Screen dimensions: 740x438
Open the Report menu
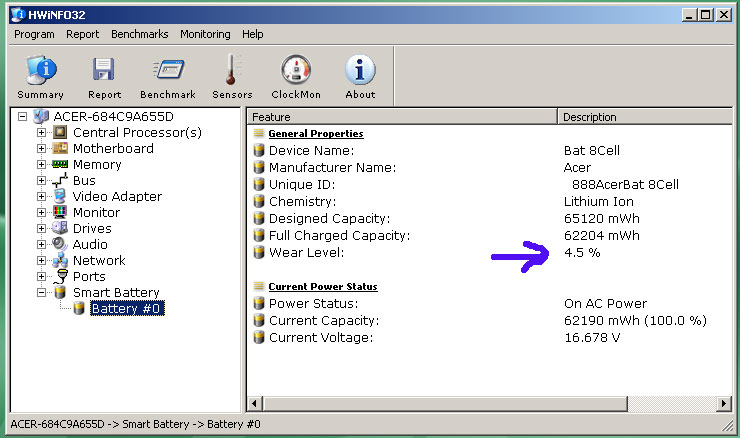[83, 34]
